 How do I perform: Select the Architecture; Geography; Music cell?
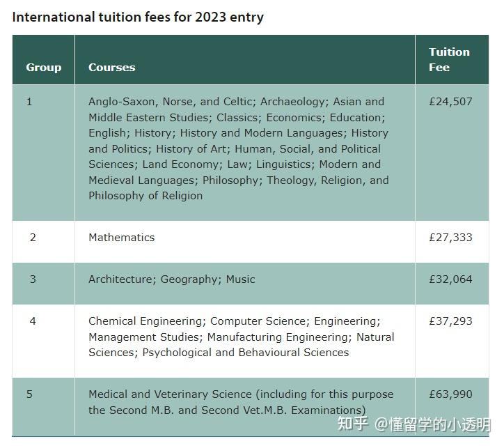[x=172, y=279]
